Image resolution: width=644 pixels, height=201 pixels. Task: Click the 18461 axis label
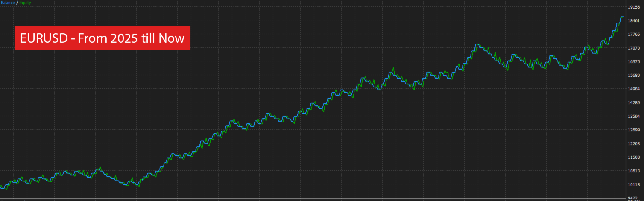(x=633, y=20)
